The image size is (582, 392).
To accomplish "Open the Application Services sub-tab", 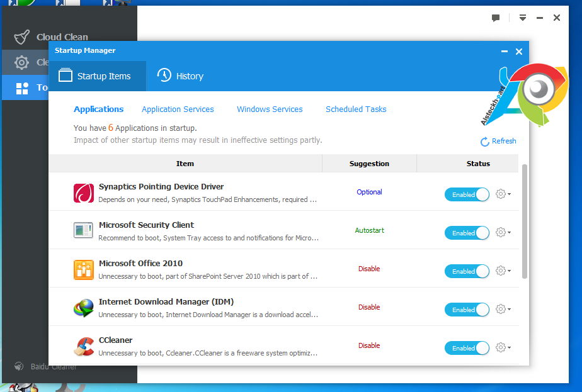I will coord(178,109).
